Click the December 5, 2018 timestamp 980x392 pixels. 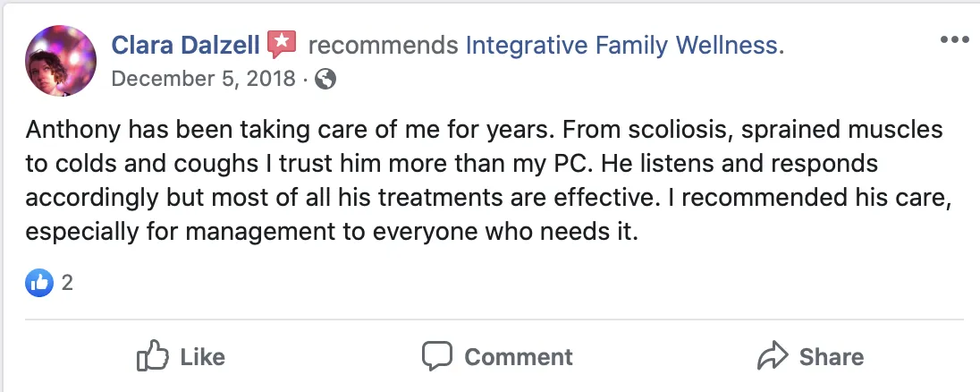tap(202, 79)
